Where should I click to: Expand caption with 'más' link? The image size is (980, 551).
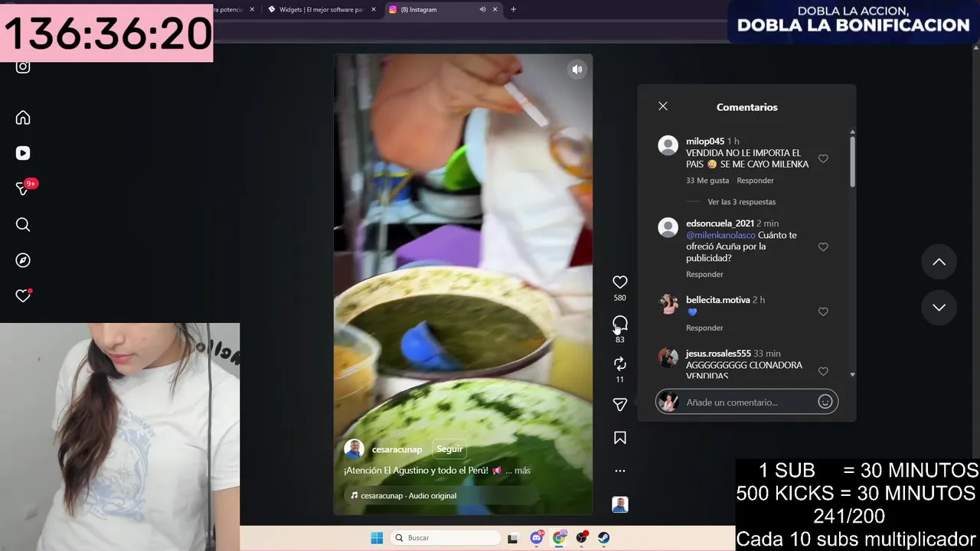pos(522,471)
